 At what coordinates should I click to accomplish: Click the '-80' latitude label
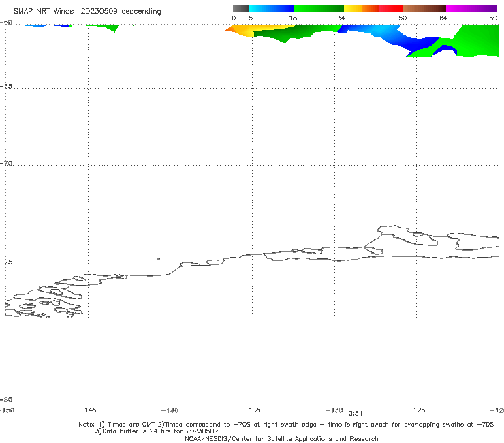pos(6,399)
